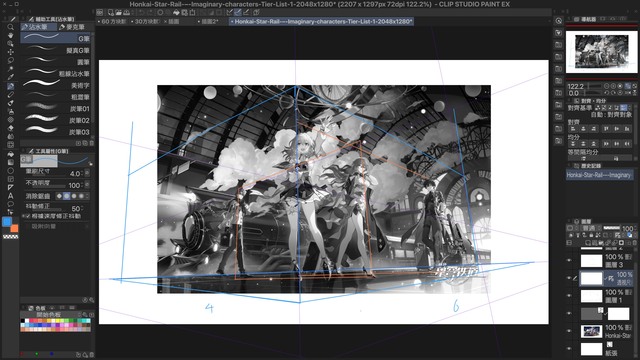Adjust the navigator zoom slider
This screenshot has height=360, width=640.
pyautogui.click(x=594, y=87)
